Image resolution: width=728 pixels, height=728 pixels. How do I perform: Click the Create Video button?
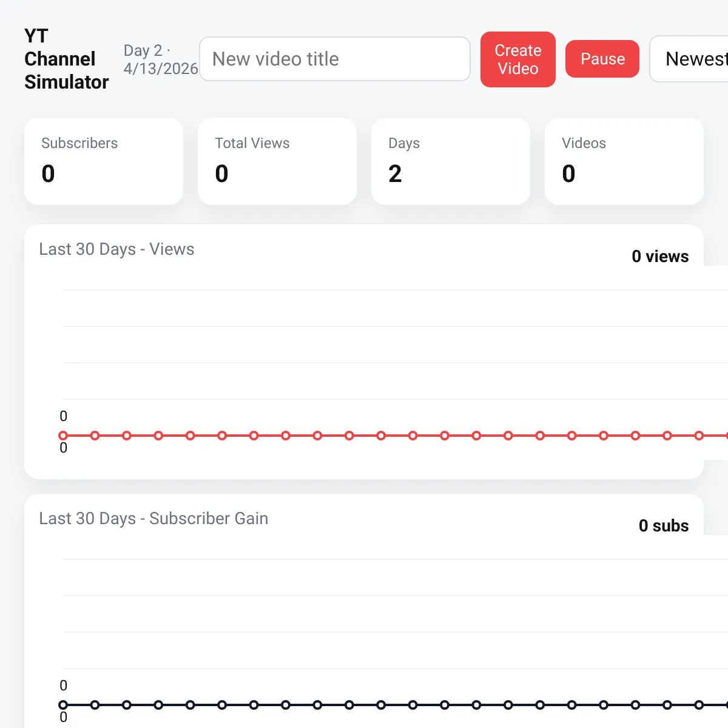[x=518, y=59]
